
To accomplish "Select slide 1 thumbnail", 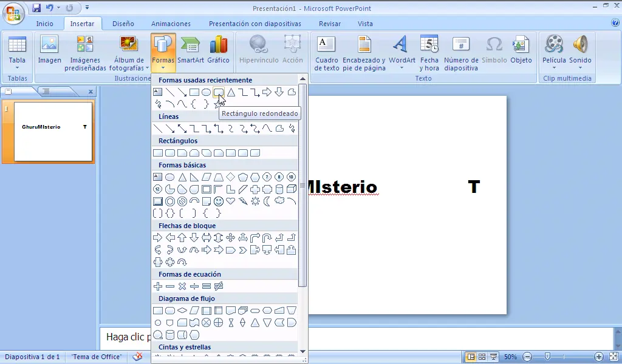I will click(53, 132).
